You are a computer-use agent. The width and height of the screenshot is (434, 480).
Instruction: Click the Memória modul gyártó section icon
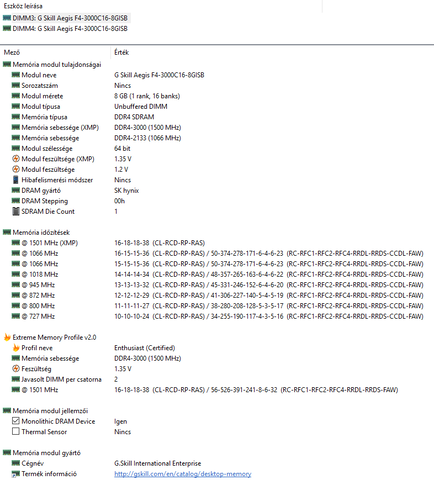tap(7, 453)
